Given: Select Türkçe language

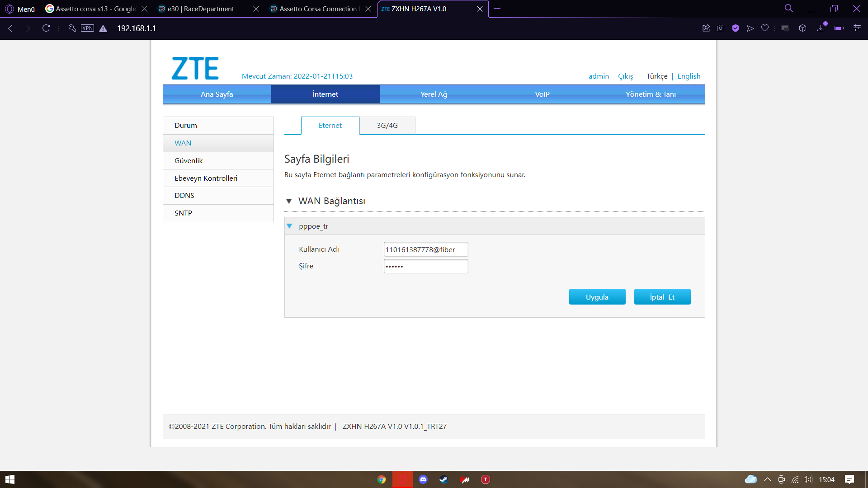Looking at the screenshot, I should click(x=657, y=76).
